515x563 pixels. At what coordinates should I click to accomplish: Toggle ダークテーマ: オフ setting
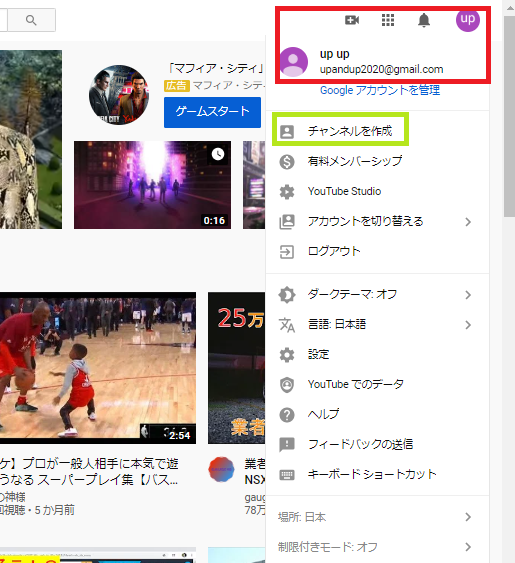pos(377,295)
